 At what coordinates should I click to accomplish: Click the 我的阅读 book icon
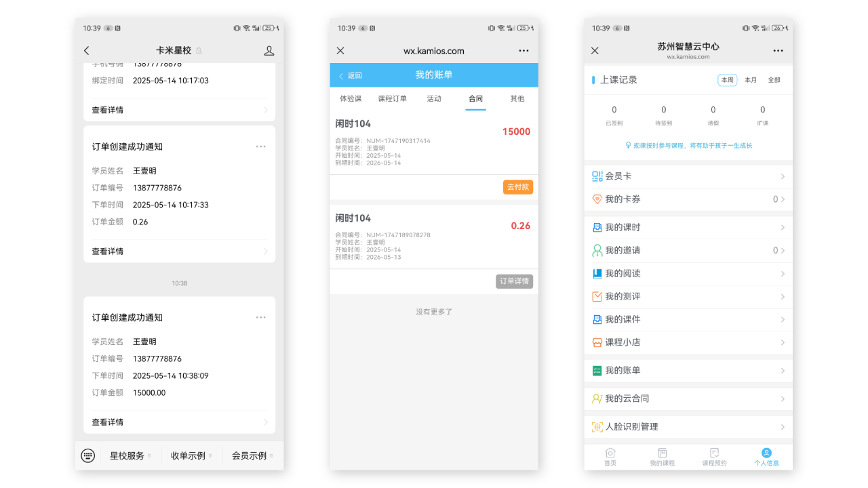(x=597, y=274)
